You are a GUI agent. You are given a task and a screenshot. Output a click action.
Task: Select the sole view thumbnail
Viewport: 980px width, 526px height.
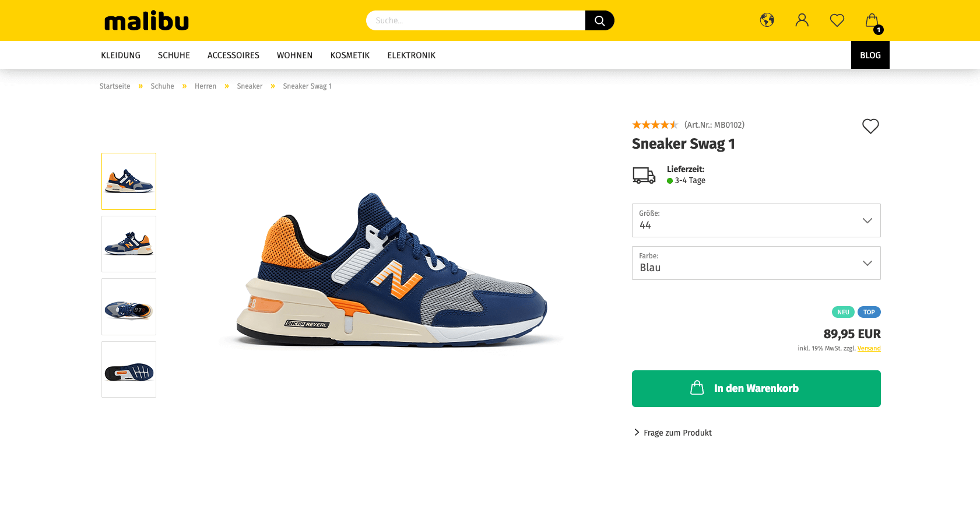click(129, 370)
